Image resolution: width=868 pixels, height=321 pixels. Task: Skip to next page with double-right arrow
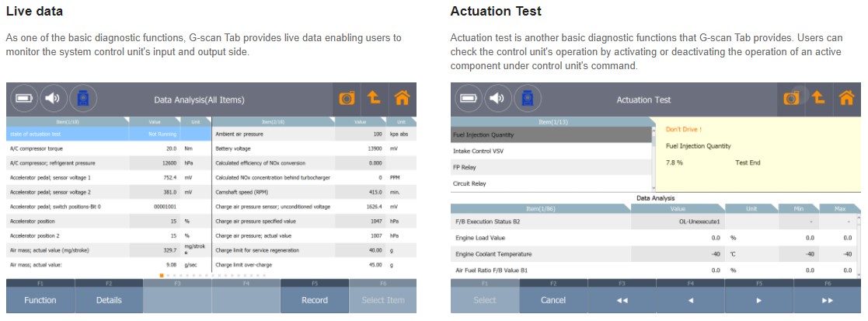coord(827,300)
